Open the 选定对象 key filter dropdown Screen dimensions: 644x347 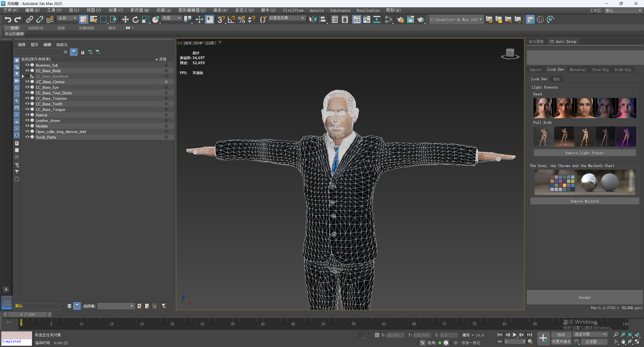pyautogui.click(x=590, y=335)
